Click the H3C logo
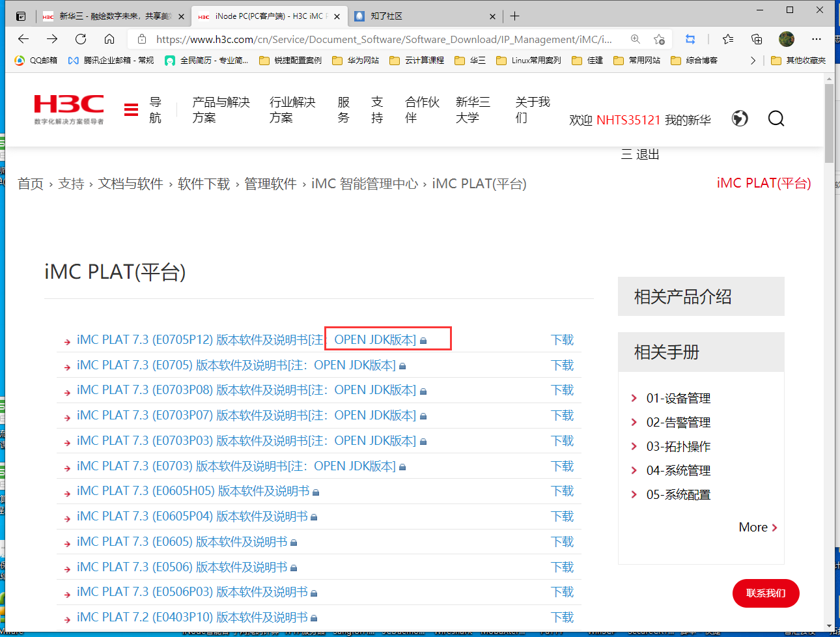Viewport: 840px width, 637px height. 69,109
